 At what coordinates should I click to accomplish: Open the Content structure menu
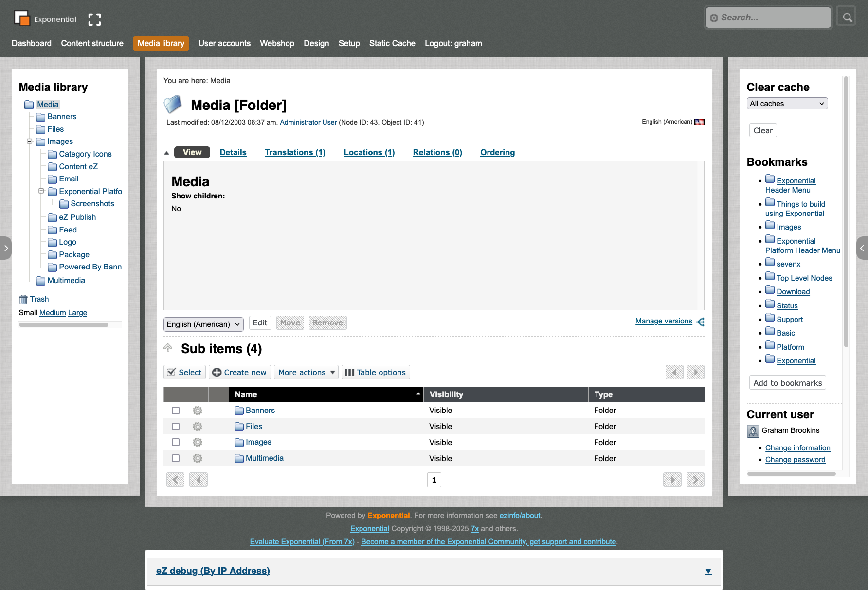pyautogui.click(x=92, y=43)
